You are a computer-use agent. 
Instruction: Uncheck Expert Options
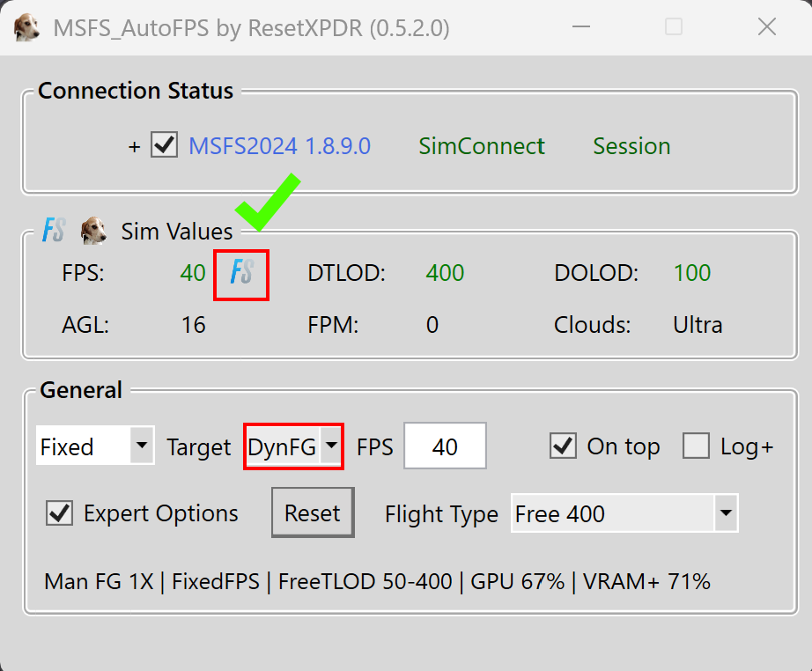59,513
